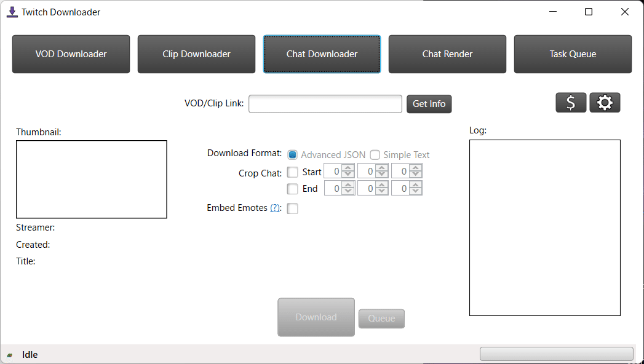The width and height of the screenshot is (644, 364).
Task: Click inside the Log output box
Action: (545, 228)
